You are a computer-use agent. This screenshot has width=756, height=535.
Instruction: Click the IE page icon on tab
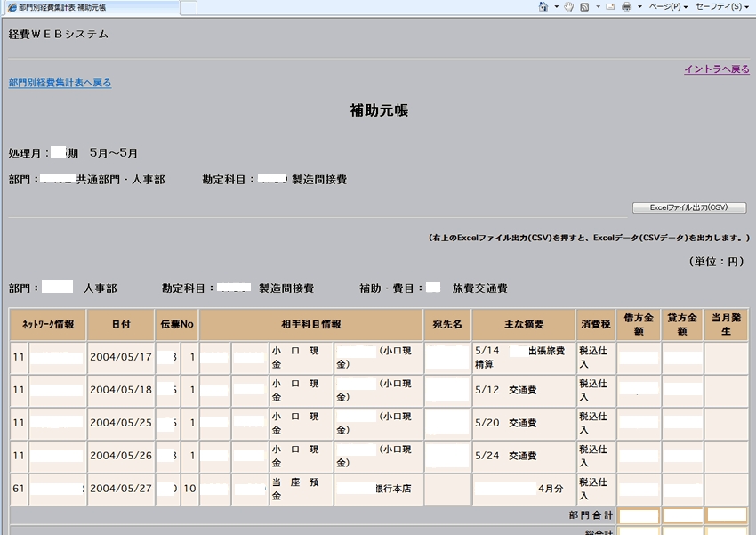12,7
